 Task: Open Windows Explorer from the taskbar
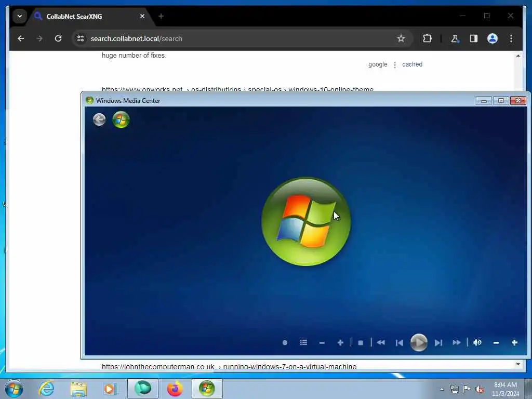(x=78, y=389)
